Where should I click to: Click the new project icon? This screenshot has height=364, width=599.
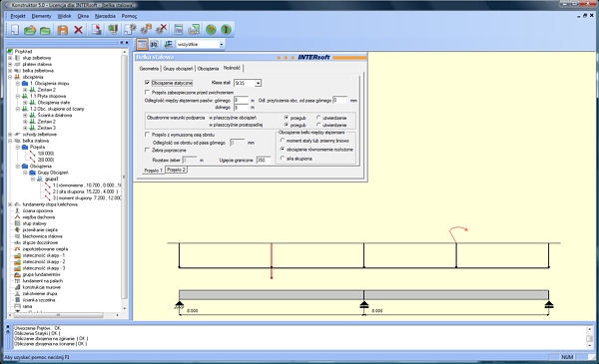pyautogui.click(x=15, y=29)
